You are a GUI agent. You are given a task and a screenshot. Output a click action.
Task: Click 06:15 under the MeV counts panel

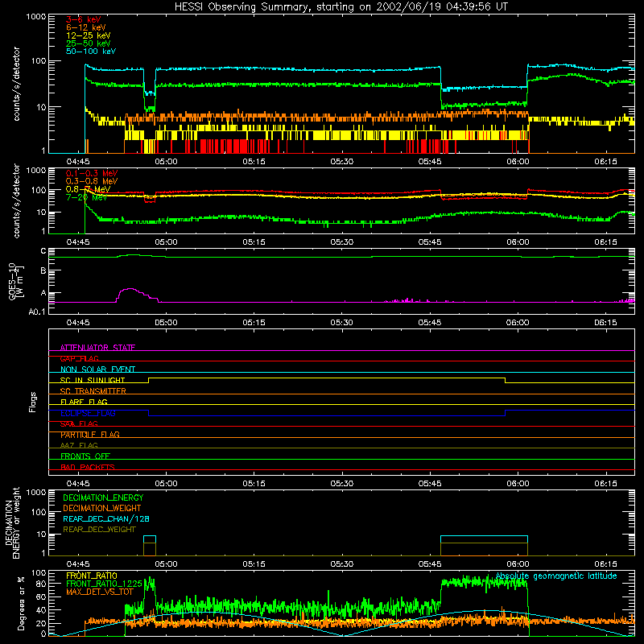605,242
